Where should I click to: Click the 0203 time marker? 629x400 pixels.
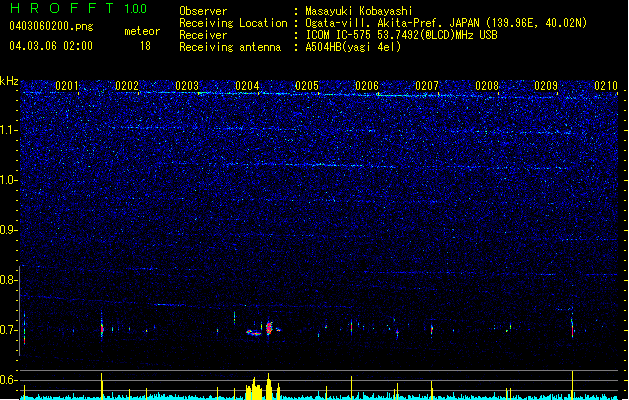point(187,86)
